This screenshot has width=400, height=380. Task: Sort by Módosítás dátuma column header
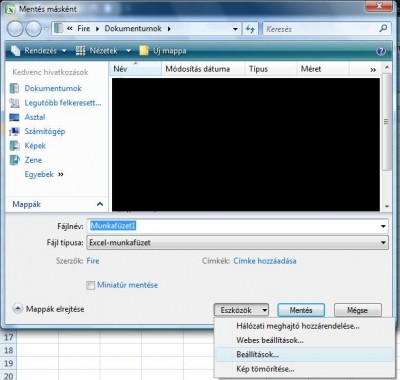click(203, 69)
